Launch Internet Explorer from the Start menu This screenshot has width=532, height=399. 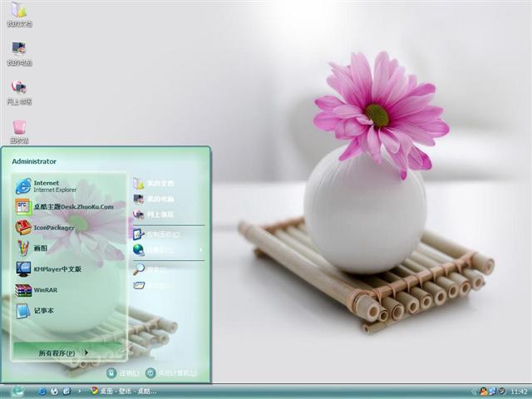click(x=70, y=186)
